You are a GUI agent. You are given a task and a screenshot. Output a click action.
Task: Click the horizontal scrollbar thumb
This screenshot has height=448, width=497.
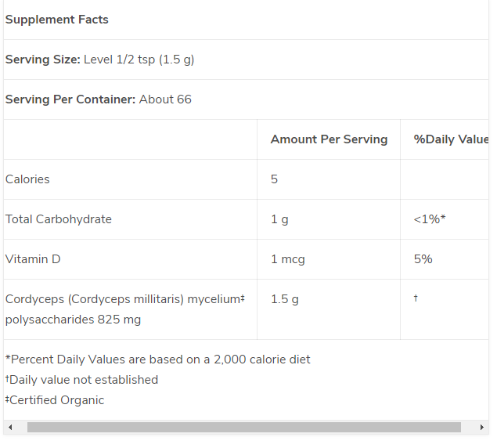[x=243, y=428]
